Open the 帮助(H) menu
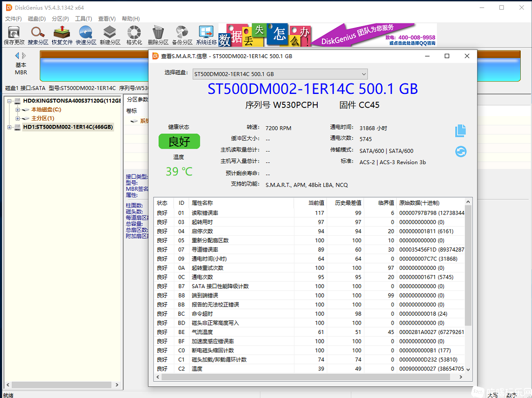 pos(131,19)
